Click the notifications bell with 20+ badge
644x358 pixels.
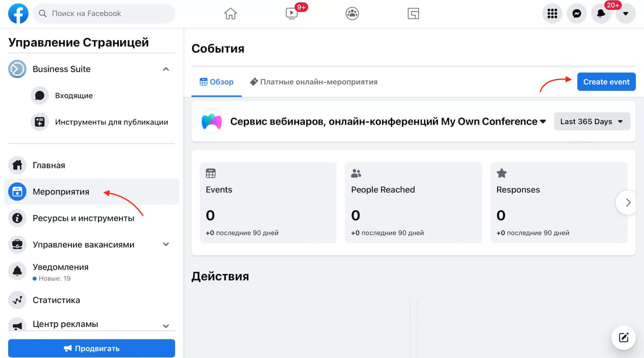tap(601, 14)
